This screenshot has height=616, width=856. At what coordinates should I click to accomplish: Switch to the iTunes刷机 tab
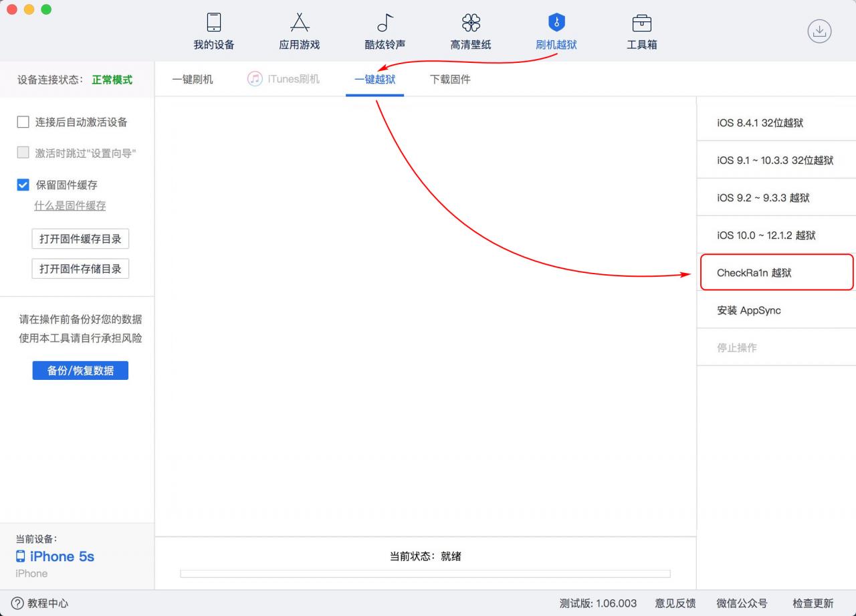[284, 79]
